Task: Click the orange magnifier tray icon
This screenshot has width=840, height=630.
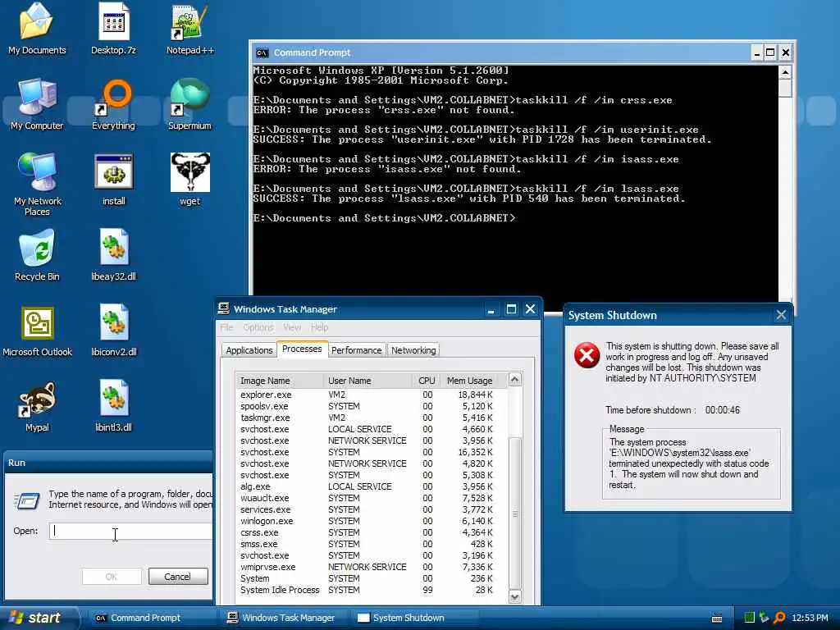Action: pyautogui.click(x=779, y=618)
